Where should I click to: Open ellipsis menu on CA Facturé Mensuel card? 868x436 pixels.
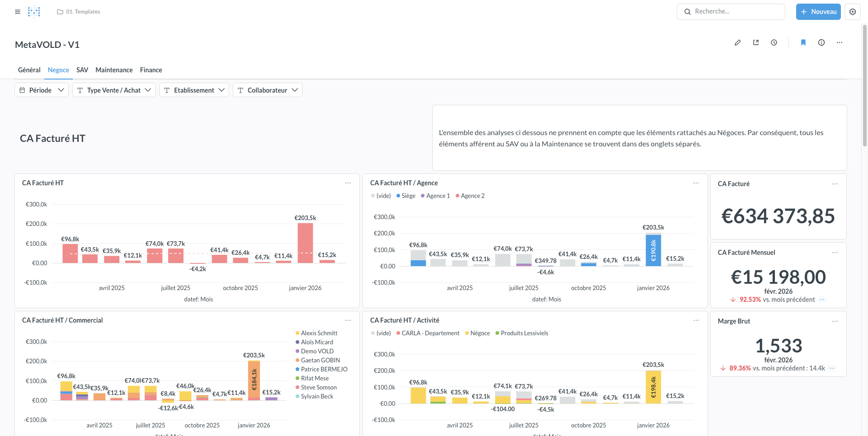click(835, 253)
